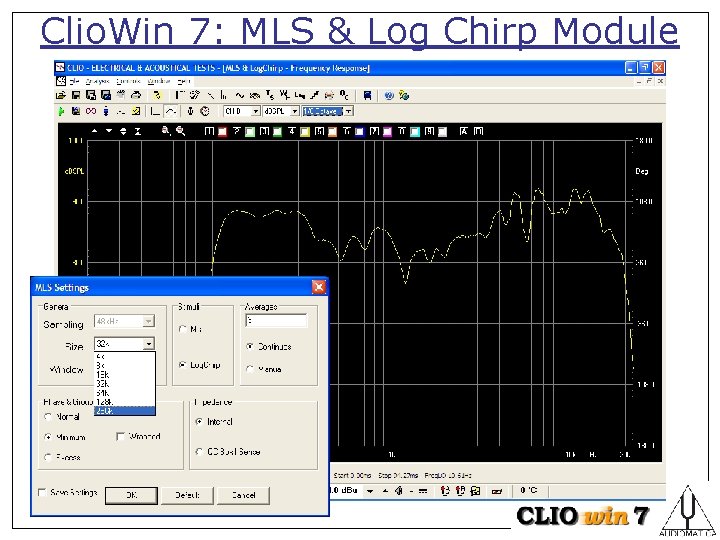Open the Analysis menu
The image size is (720, 540).
tap(97, 81)
